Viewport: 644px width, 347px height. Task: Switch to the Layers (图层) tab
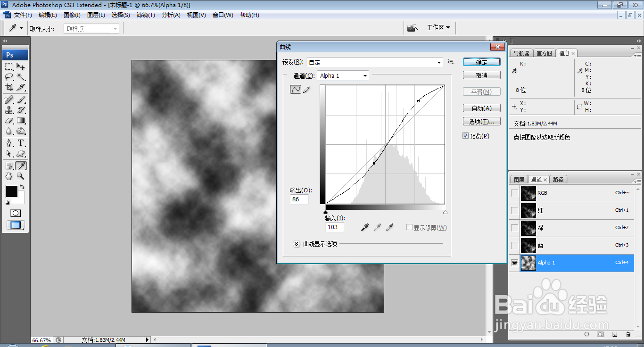[519, 180]
